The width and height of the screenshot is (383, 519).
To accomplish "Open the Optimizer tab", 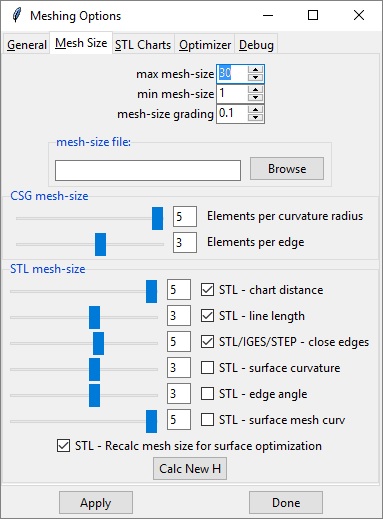I will (205, 45).
